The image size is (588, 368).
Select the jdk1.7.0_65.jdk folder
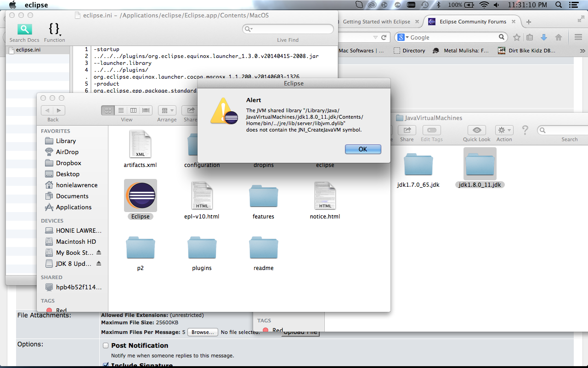418,164
